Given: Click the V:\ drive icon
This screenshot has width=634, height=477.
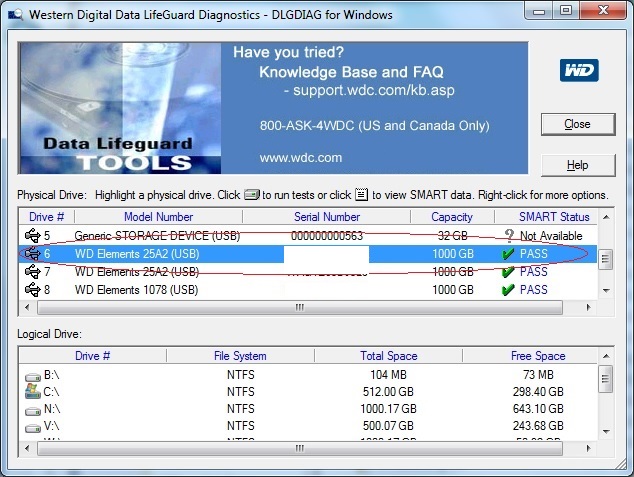Looking at the screenshot, I should [33, 428].
